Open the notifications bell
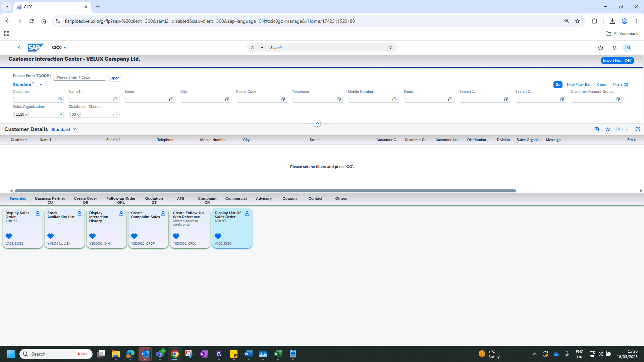 point(614,48)
